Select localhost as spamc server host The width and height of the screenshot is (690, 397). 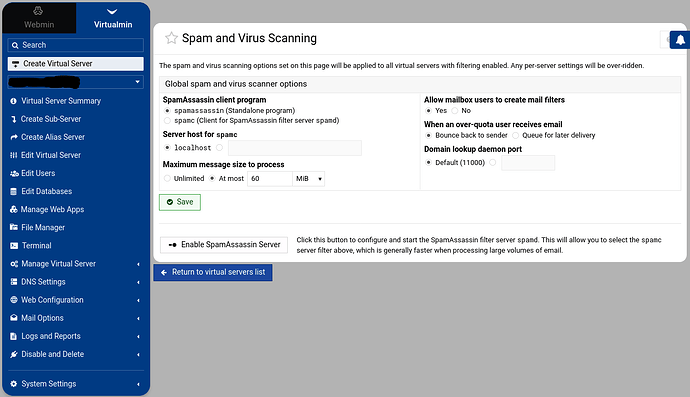tap(167, 148)
